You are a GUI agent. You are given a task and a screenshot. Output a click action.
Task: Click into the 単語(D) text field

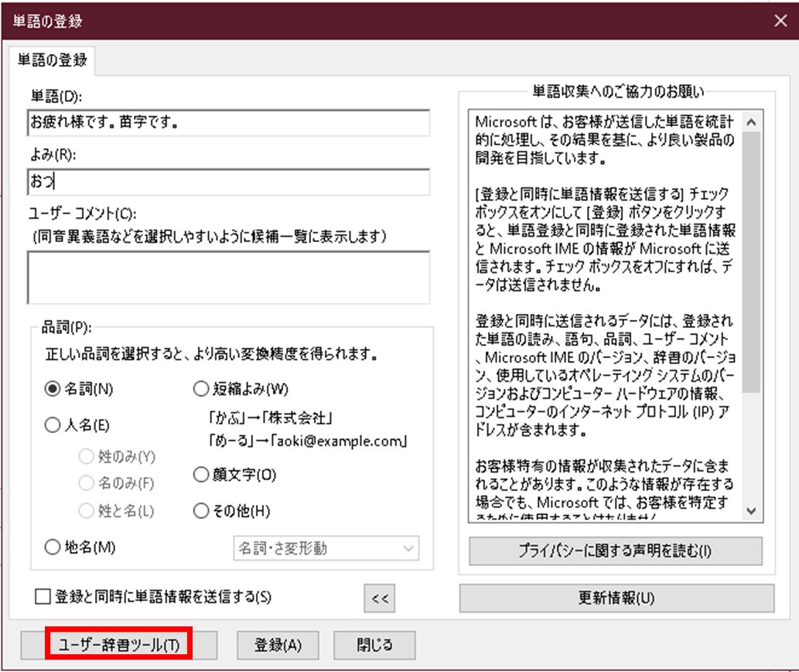[227, 122]
